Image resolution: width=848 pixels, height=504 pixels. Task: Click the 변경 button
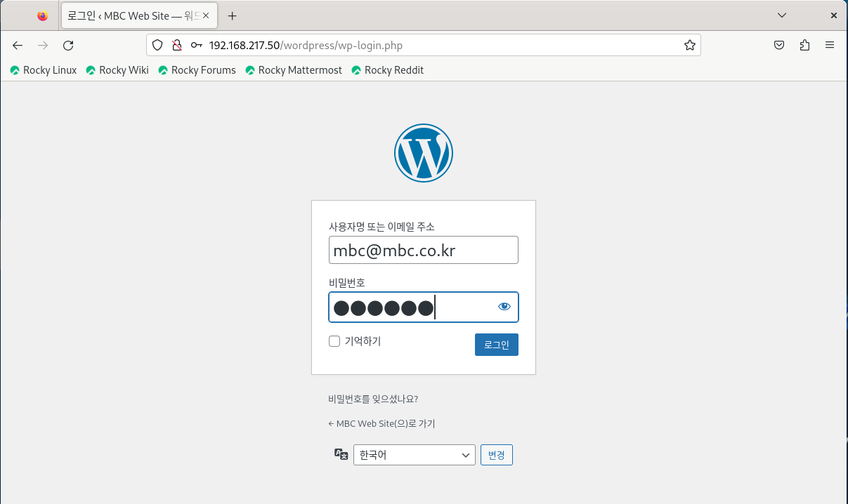point(497,455)
